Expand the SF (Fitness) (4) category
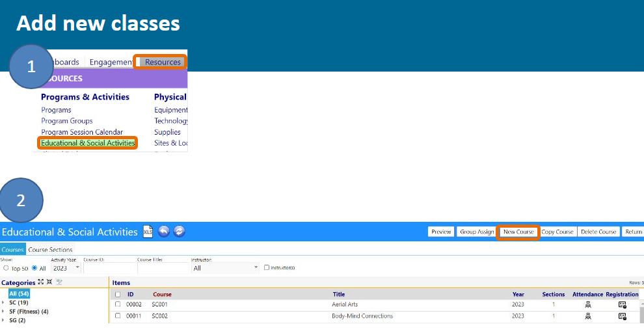The width and height of the screenshot is (644, 335). 3,312
